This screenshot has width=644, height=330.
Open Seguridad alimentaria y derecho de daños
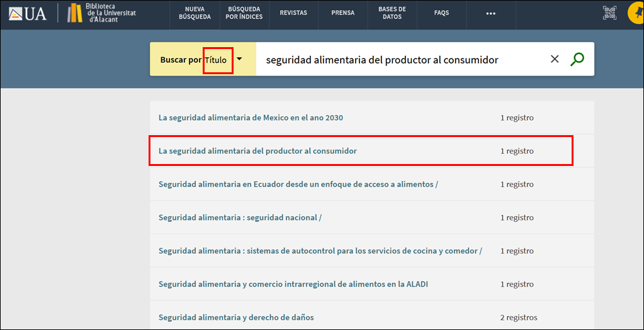236,317
